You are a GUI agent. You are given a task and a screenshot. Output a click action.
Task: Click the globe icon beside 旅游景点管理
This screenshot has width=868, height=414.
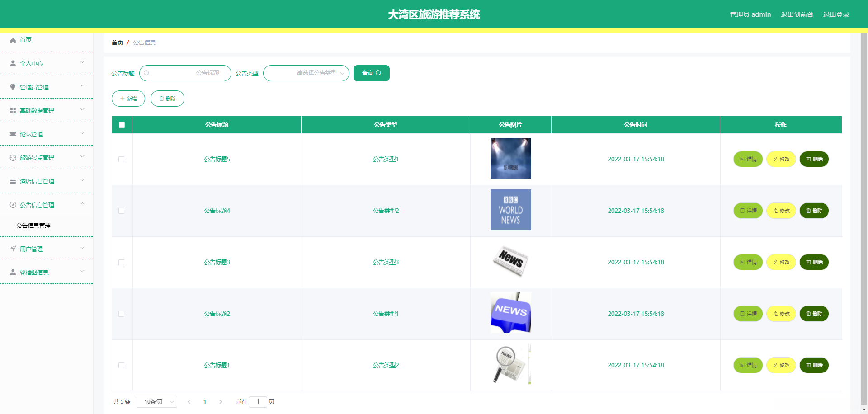tap(13, 158)
